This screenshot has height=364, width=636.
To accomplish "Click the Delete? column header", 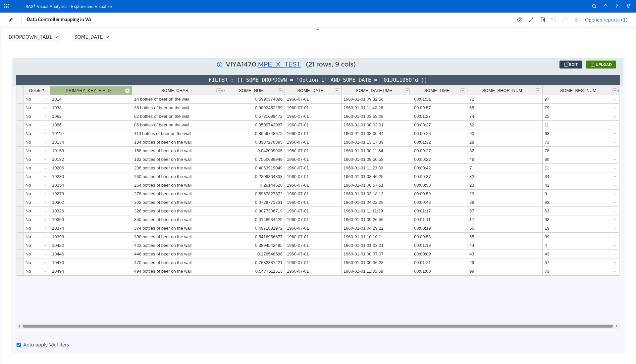I will coord(36,91).
